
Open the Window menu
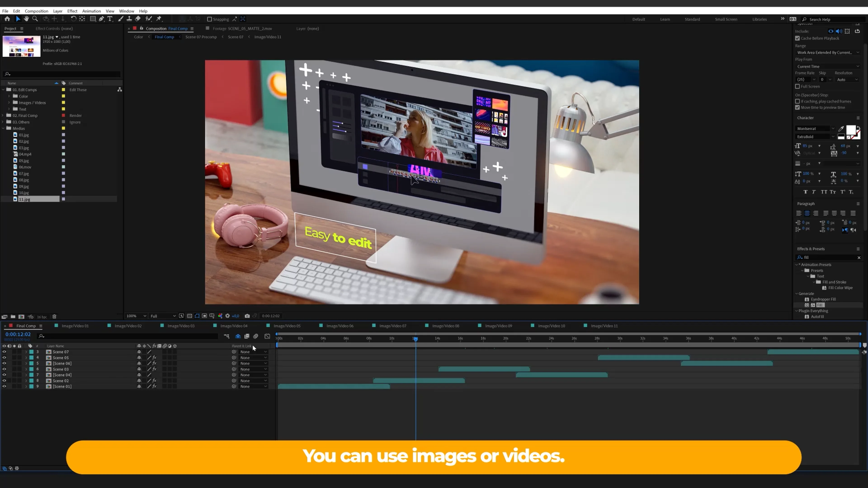pos(126,11)
